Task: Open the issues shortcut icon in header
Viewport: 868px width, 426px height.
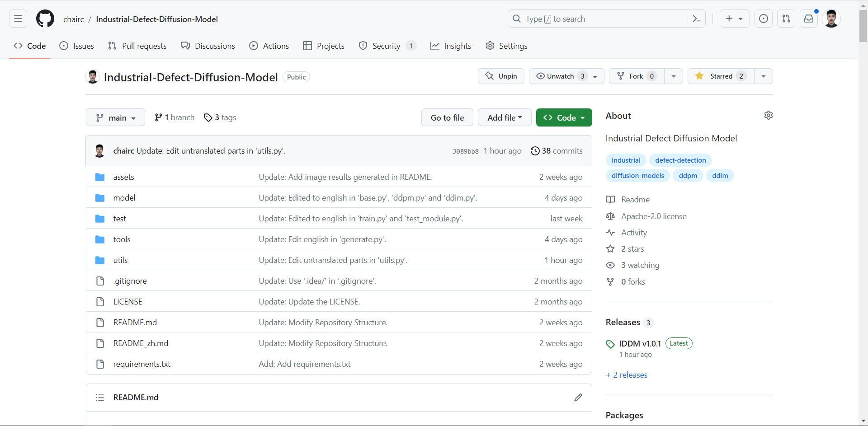Action: pos(764,19)
